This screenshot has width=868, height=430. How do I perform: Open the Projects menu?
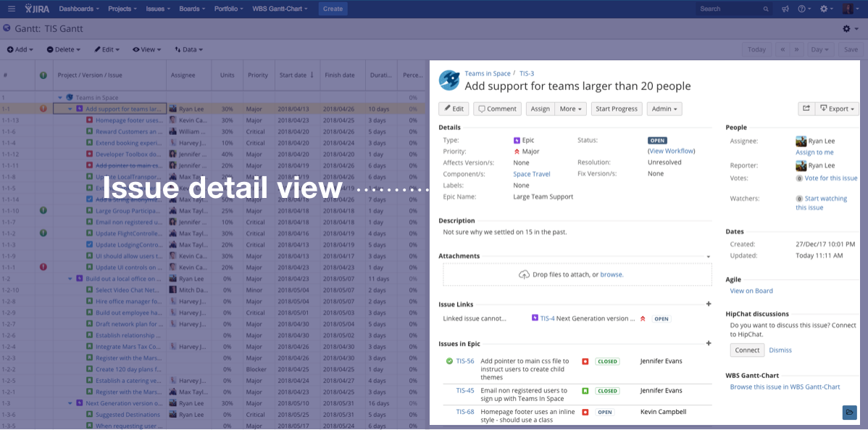[x=123, y=9]
